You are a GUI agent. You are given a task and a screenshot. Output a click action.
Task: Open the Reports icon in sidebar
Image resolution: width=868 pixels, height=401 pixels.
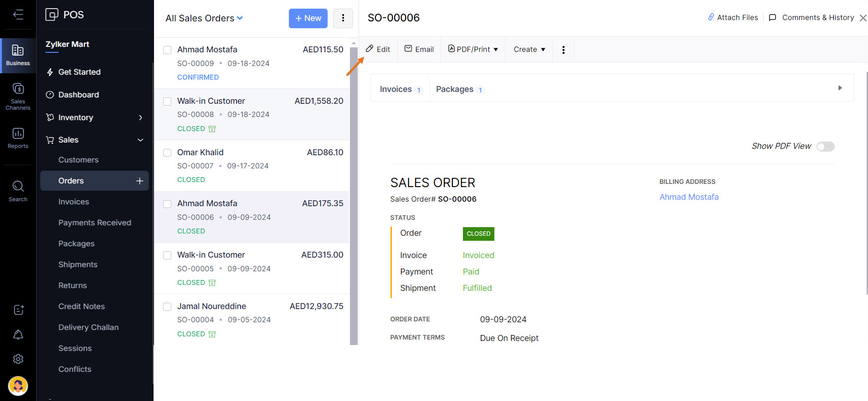tap(18, 137)
